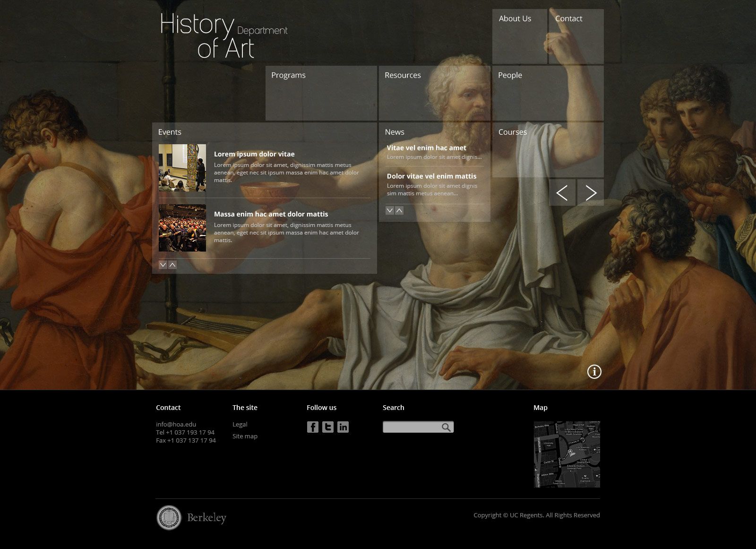Step down in the News list
This screenshot has width=756, height=549.
[390, 210]
